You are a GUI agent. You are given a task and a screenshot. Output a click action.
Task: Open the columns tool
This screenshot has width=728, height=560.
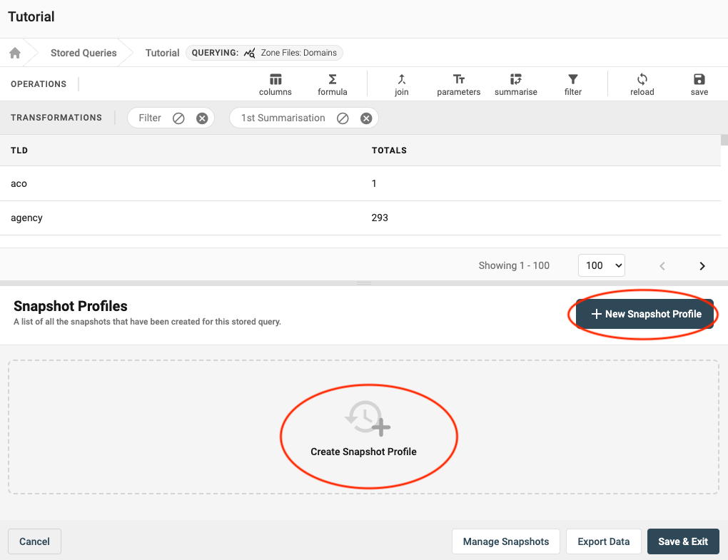click(x=275, y=84)
